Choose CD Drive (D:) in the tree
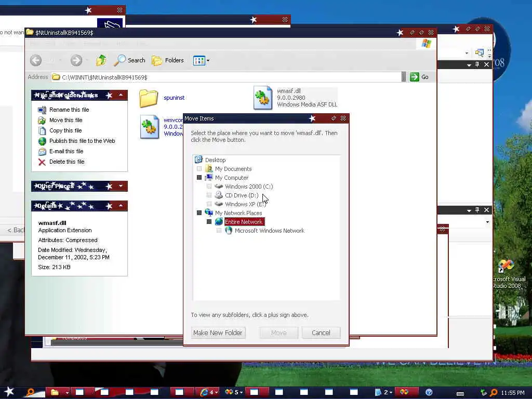Image resolution: width=532 pixels, height=399 pixels. coord(242,195)
